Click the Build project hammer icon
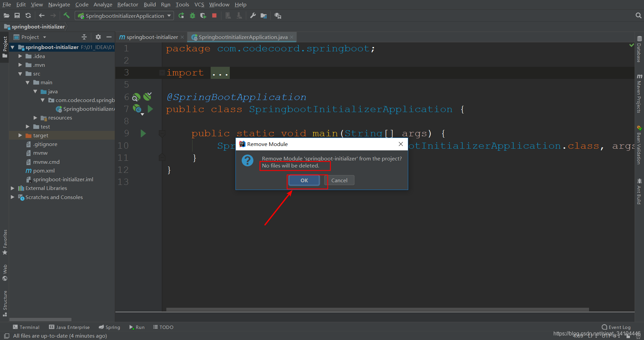The image size is (644, 340). [66, 15]
